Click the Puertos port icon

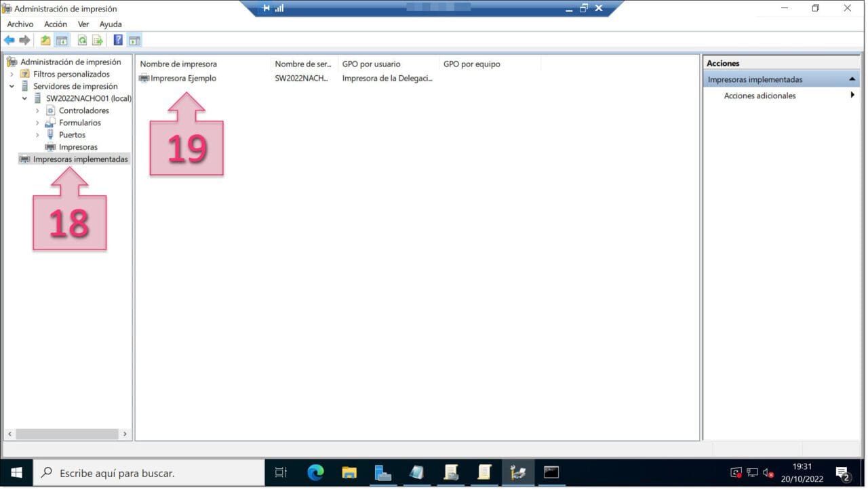[50, 135]
